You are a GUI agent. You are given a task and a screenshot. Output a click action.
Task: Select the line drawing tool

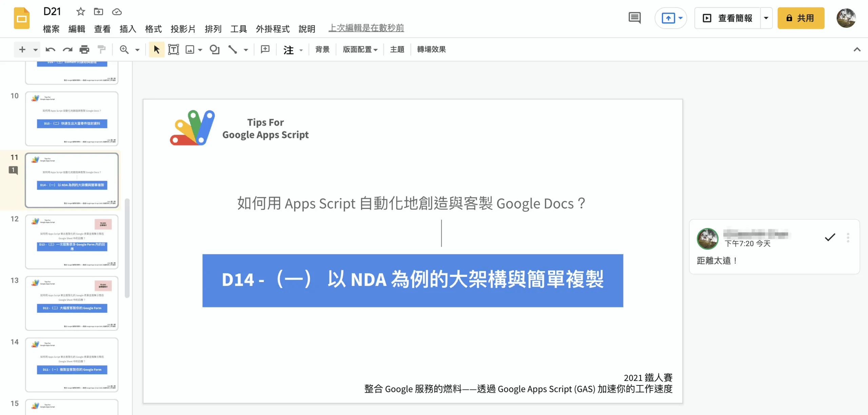click(x=233, y=49)
